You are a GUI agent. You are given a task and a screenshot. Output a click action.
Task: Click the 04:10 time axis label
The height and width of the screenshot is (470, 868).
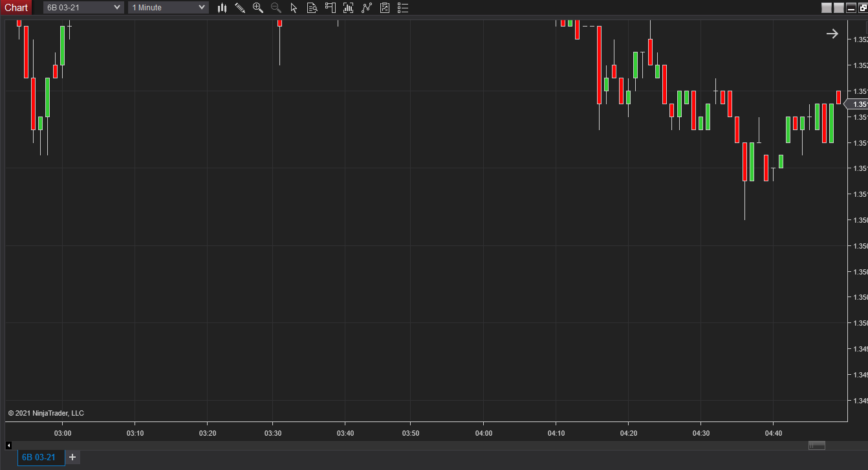click(x=556, y=433)
